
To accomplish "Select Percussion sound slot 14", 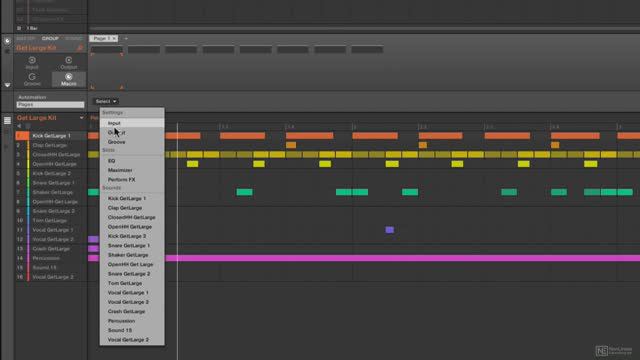I will click(46, 258).
